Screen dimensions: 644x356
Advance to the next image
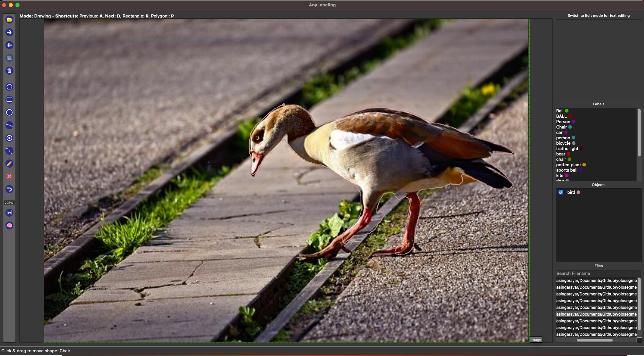(x=9, y=32)
